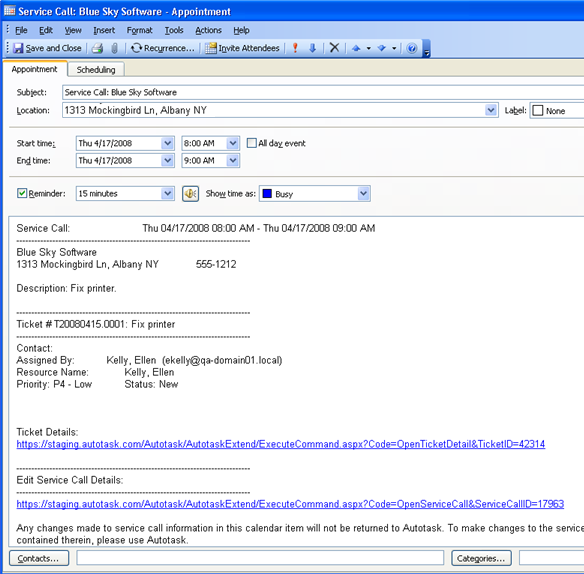Open the Actions menu
Image resolution: width=584 pixels, height=574 pixels.
[209, 30]
